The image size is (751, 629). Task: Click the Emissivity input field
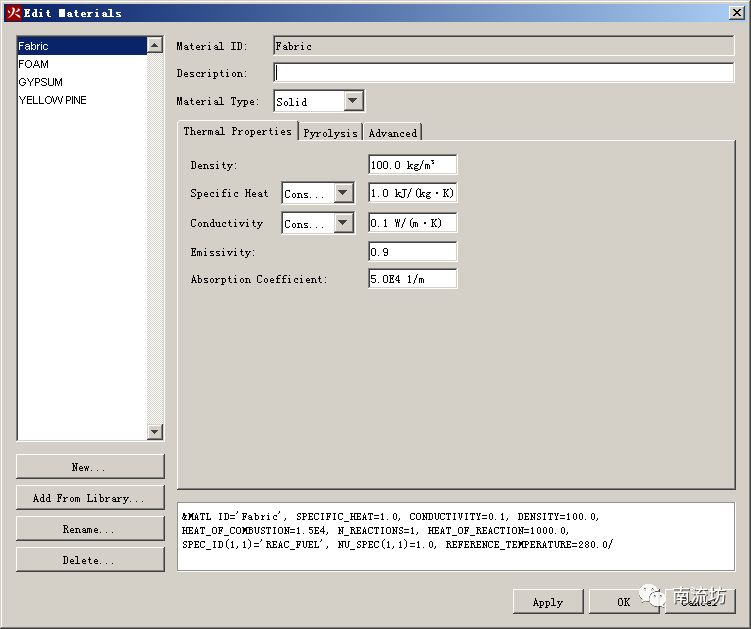412,252
